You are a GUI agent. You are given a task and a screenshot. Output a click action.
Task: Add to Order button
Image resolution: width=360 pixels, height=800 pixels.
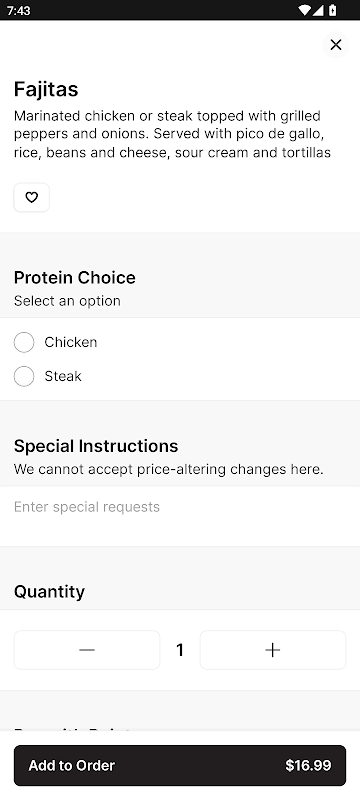pos(180,765)
